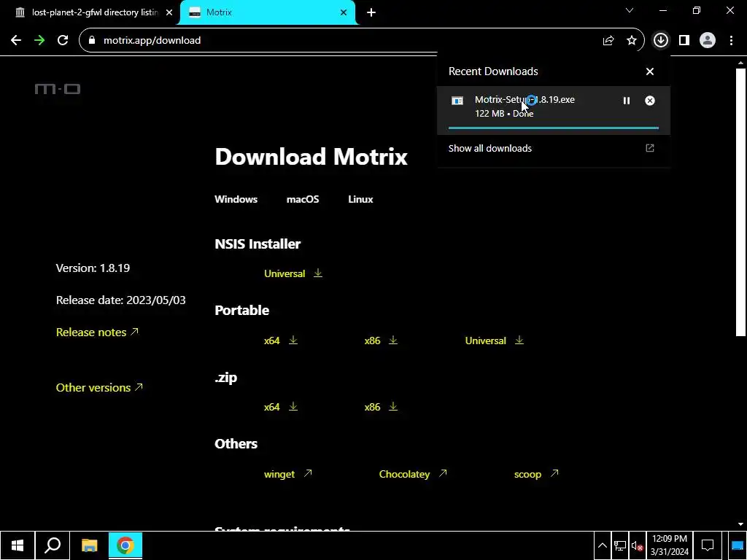The height and width of the screenshot is (560, 747).
Task: Click the page vertical scrollbar thumb
Action: point(740,202)
